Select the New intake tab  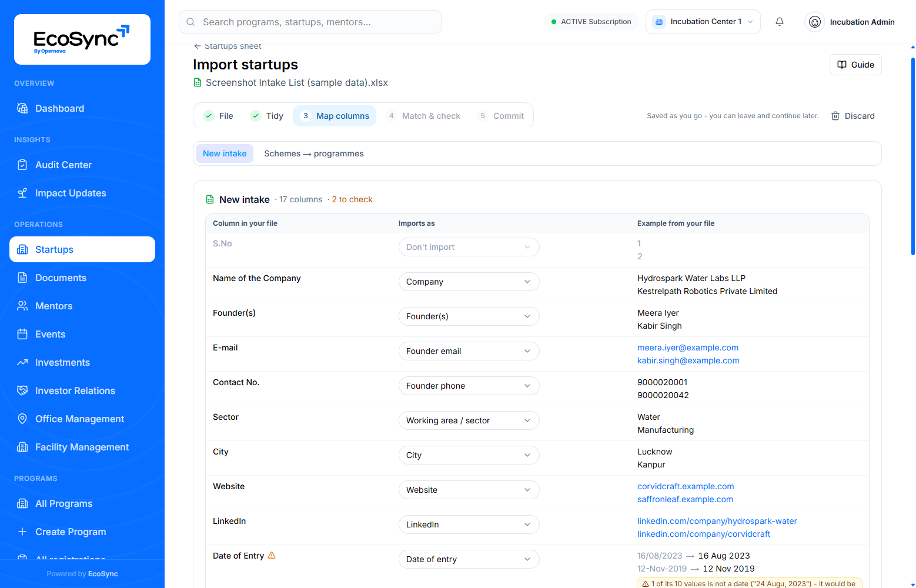pos(225,153)
